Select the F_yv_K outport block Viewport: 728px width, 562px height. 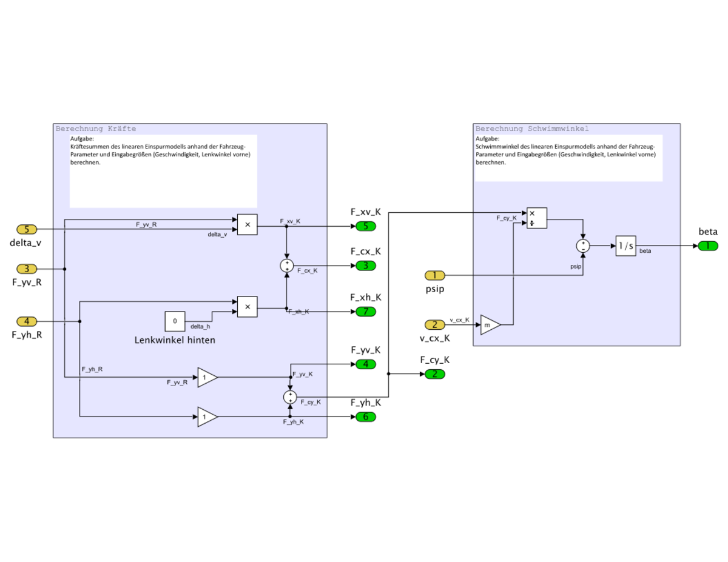point(365,364)
